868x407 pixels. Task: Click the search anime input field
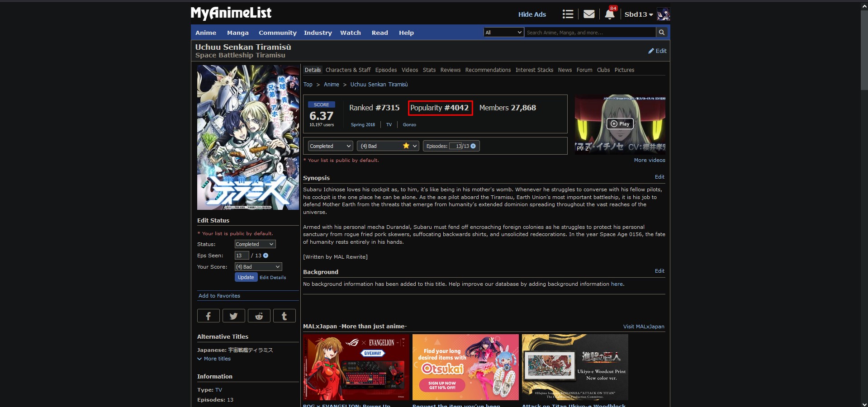coord(589,33)
